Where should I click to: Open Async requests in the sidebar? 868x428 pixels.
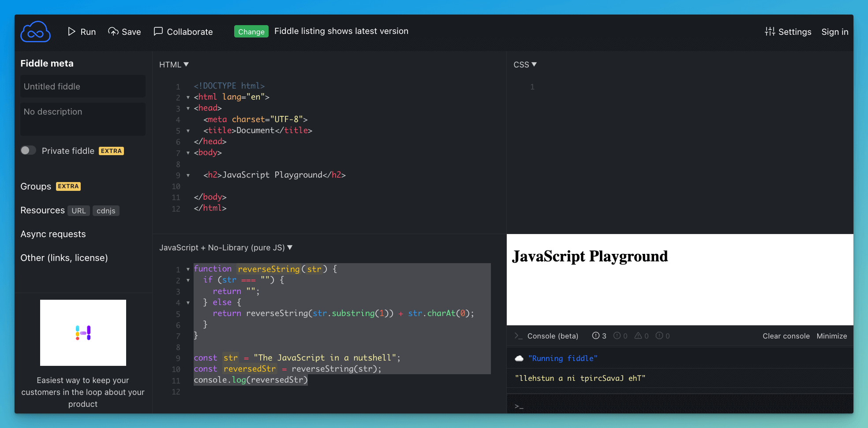coord(53,234)
